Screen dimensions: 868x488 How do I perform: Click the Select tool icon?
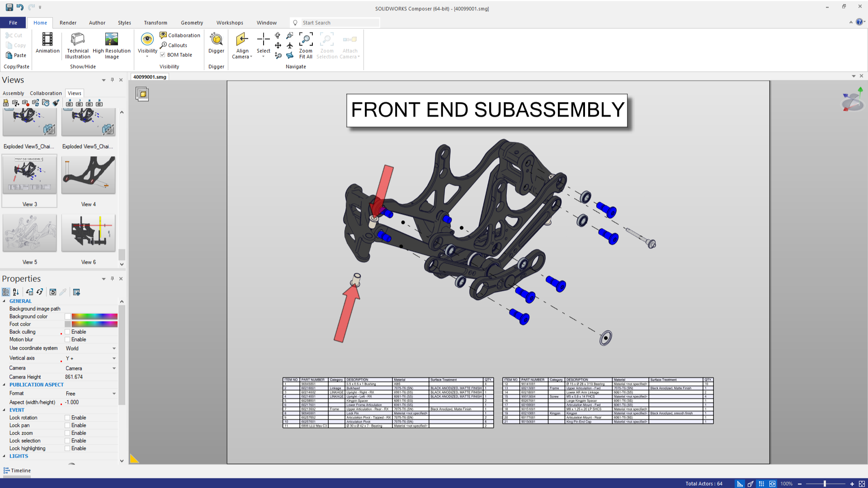[263, 42]
